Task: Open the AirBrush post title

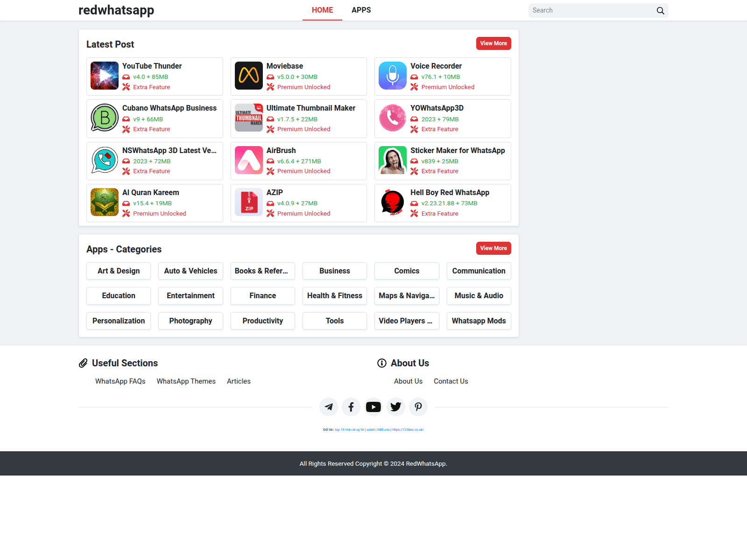Action: coord(281,151)
